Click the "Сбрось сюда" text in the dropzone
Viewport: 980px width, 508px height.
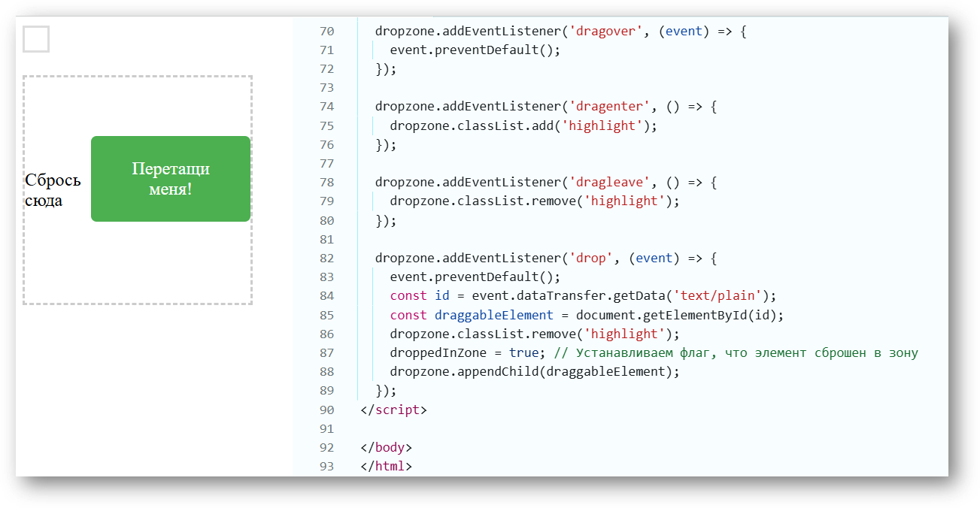tap(53, 190)
